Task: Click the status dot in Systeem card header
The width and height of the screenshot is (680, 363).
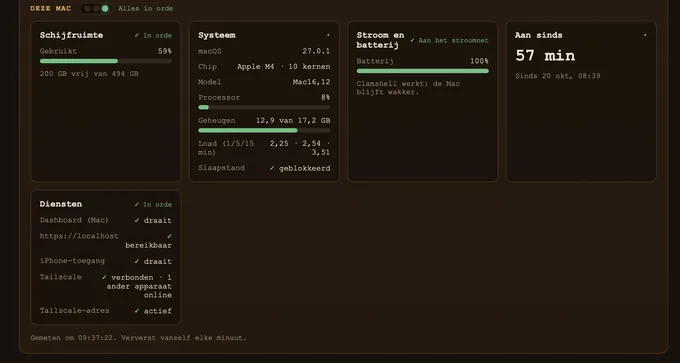Action: 328,35
